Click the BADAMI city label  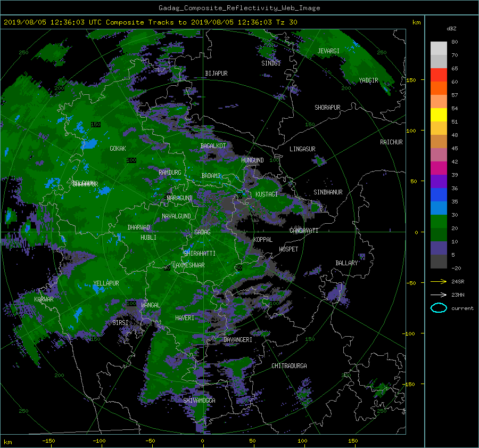211,176
